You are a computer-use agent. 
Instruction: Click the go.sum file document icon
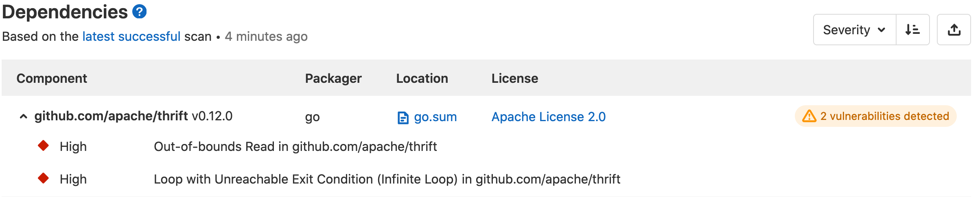pyautogui.click(x=403, y=117)
